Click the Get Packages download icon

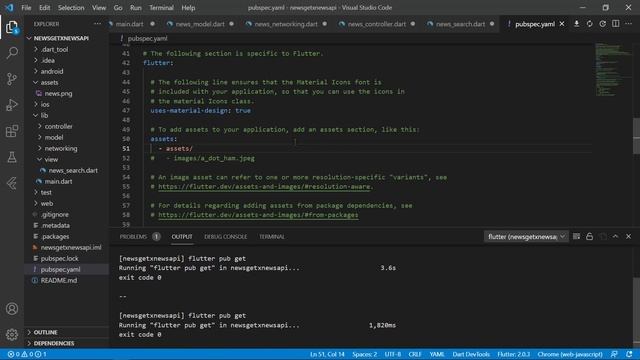tap(576, 24)
